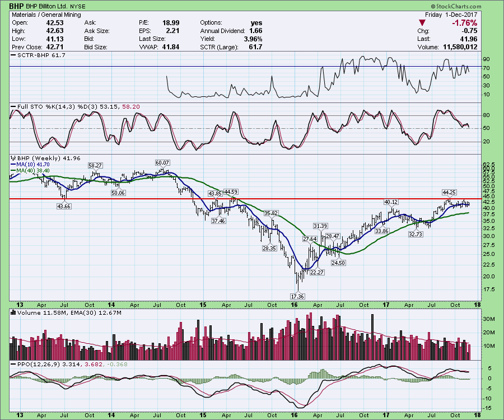504x420 pixels.
Task: Click the 31.39 price label
Action: pyautogui.click(x=320, y=226)
